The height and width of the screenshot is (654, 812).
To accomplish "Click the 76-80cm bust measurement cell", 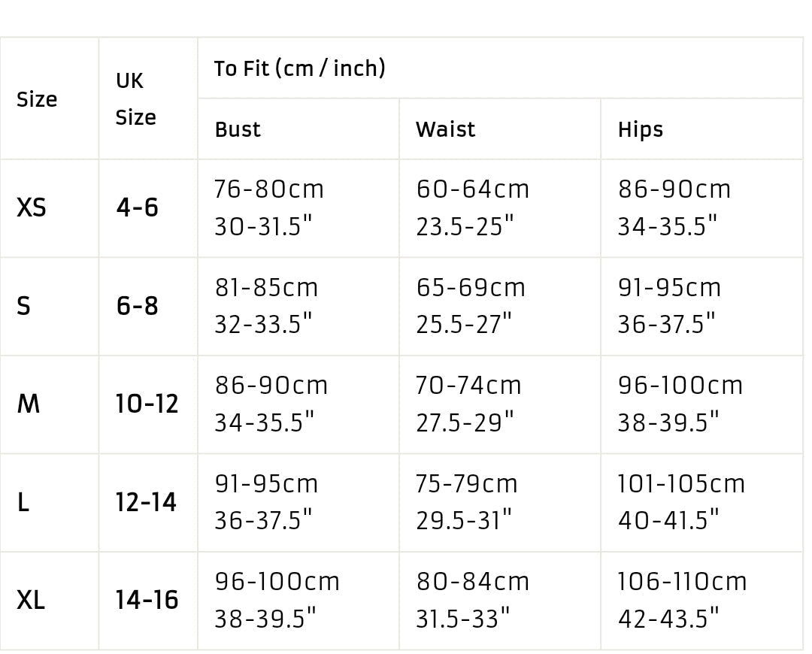I will 269,207.
